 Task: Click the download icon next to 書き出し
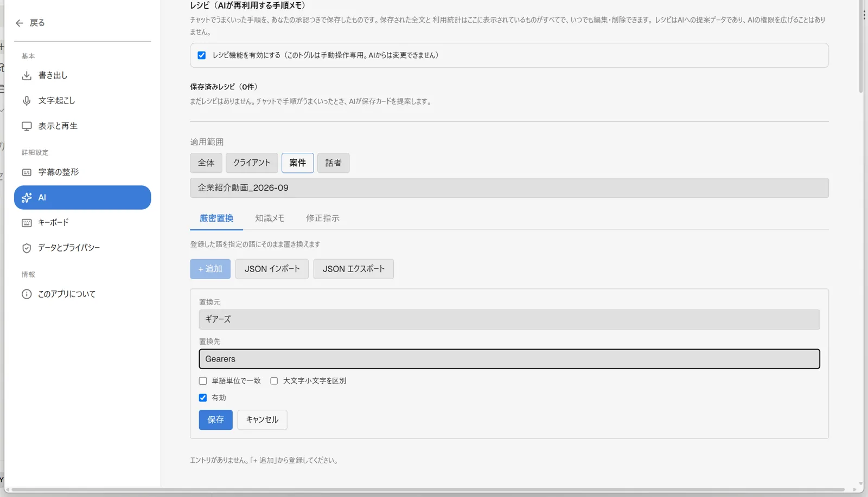tap(27, 75)
